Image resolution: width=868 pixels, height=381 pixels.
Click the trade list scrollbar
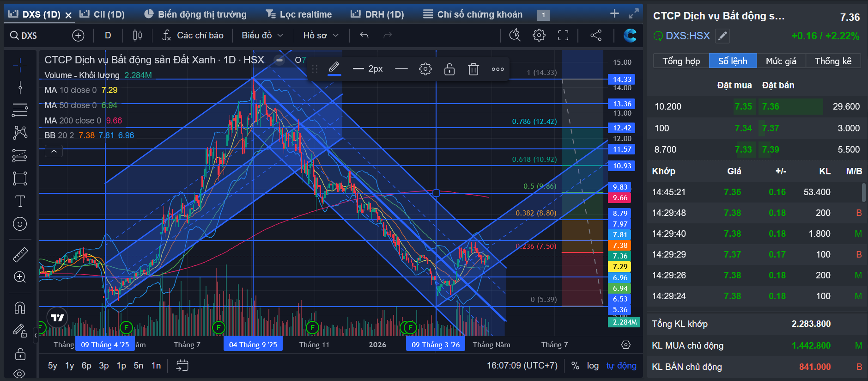[x=863, y=192]
